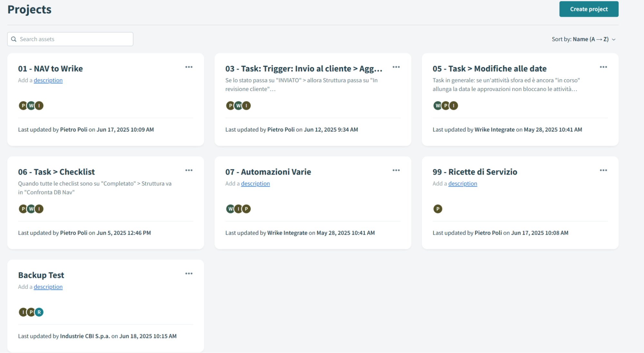Click I avatar on 03 - Task: Trigger card

[246, 105]
